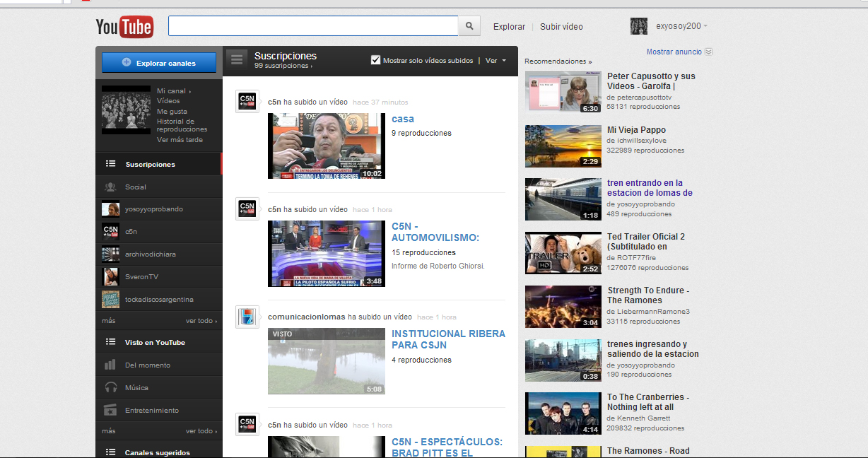Click the channel thumbnail beside Mi canal
Image resolution: width=868 pixels, height=458 pixels.
[127, 110]
